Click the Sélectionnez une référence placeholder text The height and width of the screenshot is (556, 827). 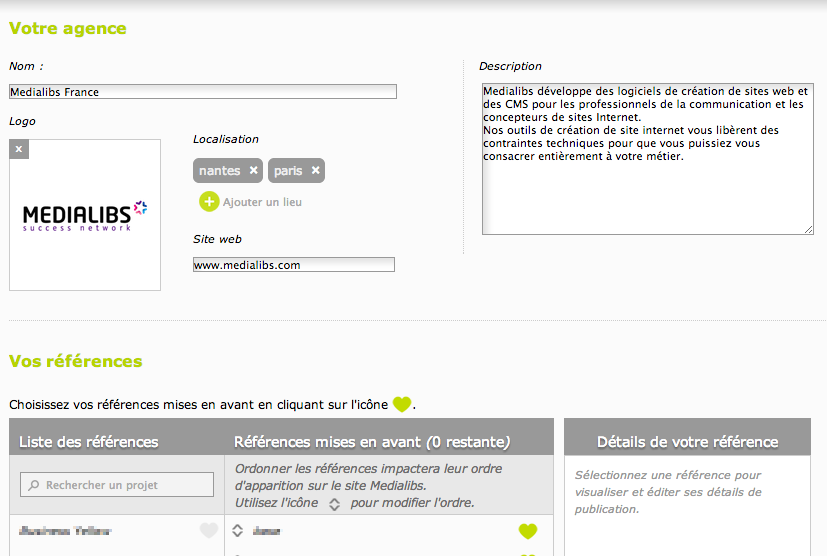point(668,492)
